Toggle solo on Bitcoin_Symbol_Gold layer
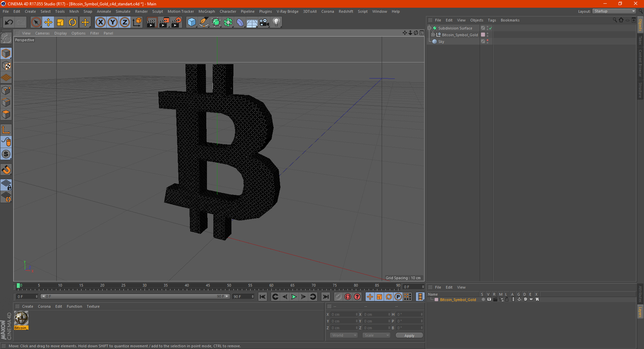Viewport: 644px width, 349px height. pyautogui.click(x=483, y=300)
